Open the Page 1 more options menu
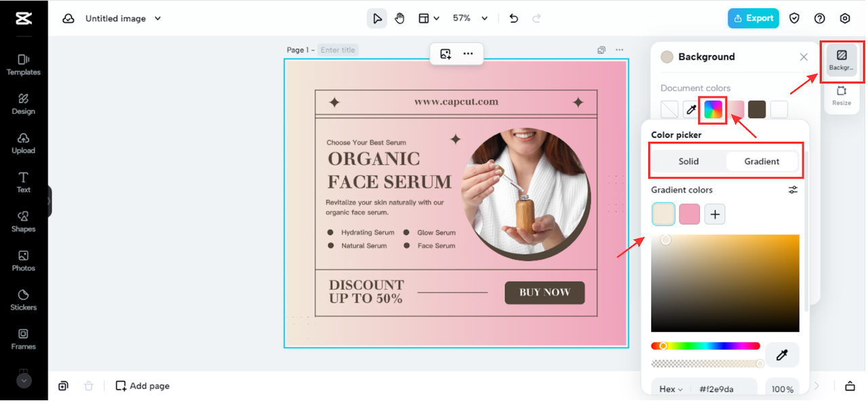 (x=619, y=50)
